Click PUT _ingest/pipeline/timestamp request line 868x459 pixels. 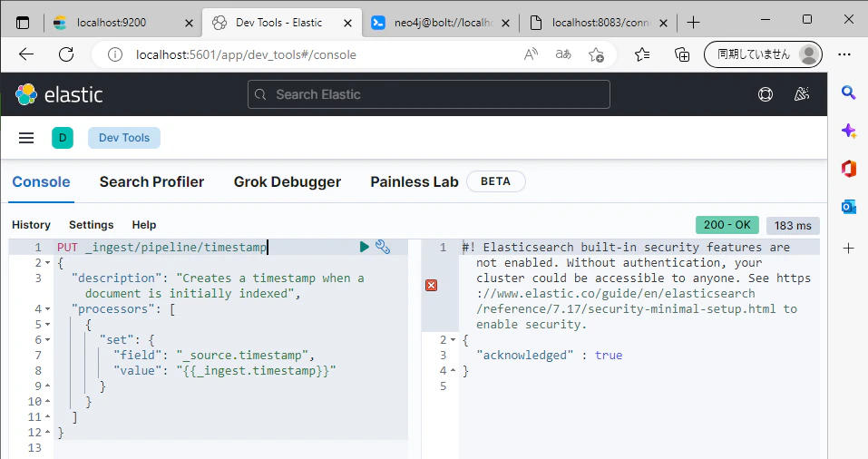pyautogui.click(x=161, y=247)
